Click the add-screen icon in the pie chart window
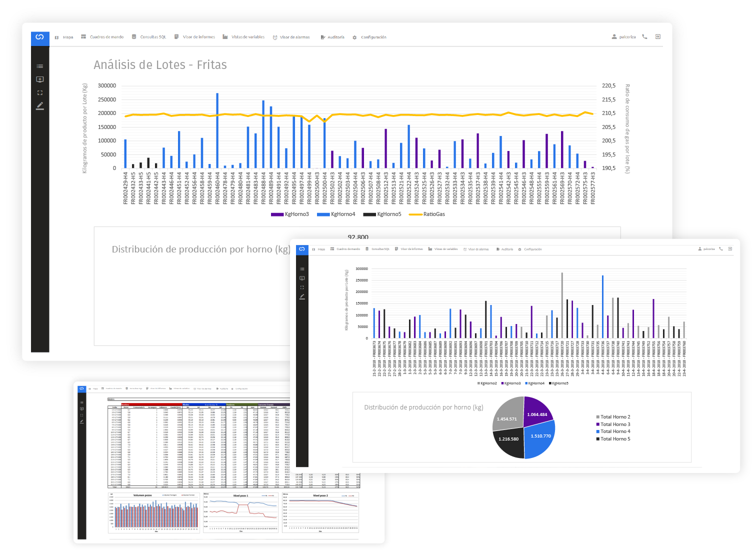Screen dimensions: 756x555 (302, 278)
